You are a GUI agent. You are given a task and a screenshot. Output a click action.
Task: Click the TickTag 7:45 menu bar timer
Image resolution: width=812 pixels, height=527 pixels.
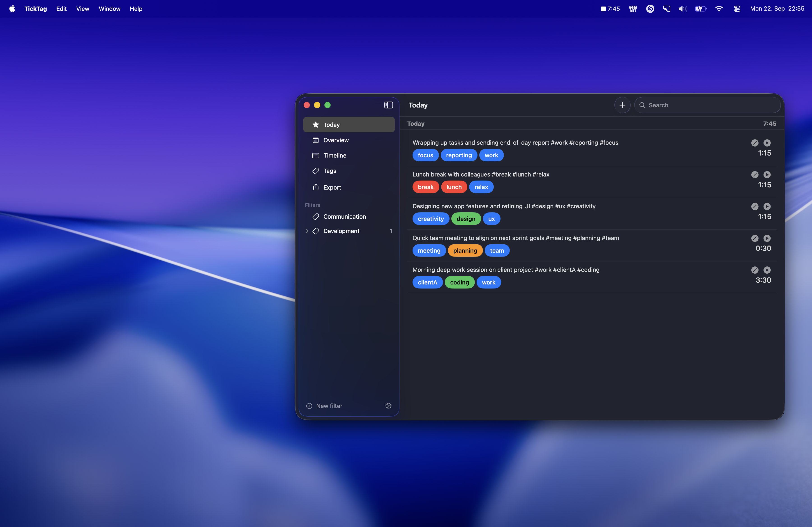pos(610,9)
